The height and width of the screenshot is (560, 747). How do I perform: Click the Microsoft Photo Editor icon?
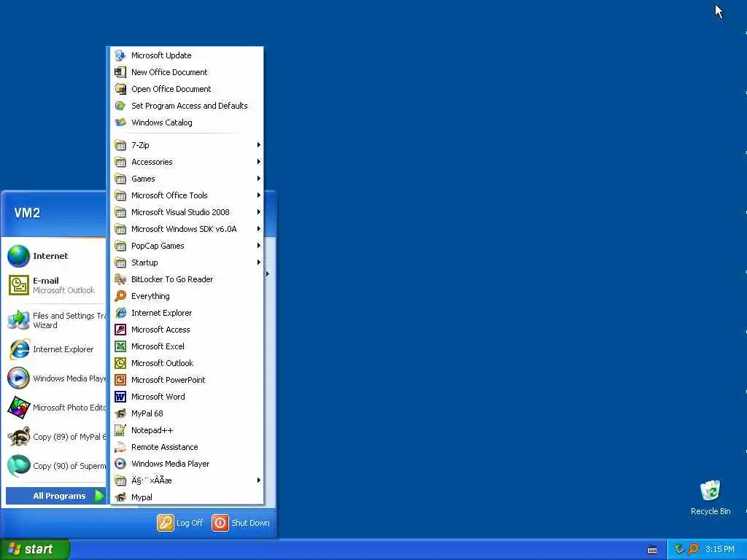point(18,408)
